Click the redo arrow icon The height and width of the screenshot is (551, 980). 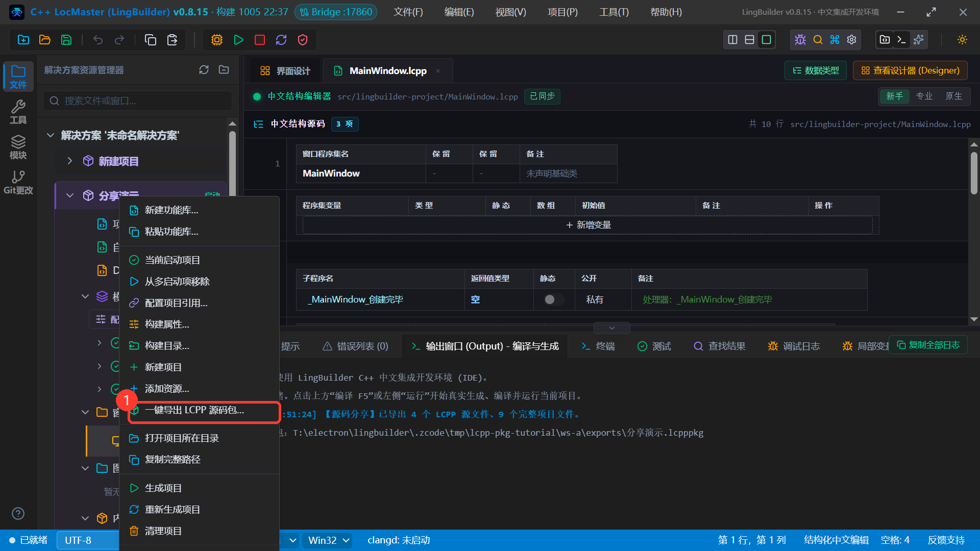tap(119, 40)
